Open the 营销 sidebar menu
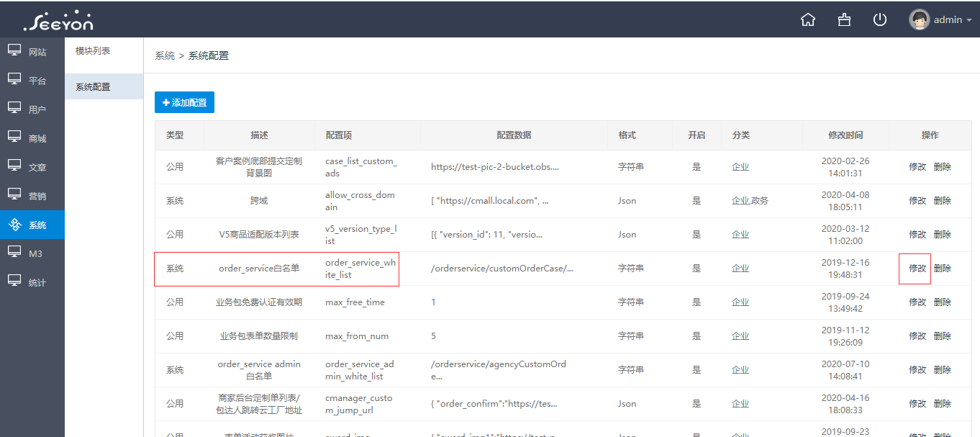This screenshot has height=437, width=980. click(x=32, y=196)
